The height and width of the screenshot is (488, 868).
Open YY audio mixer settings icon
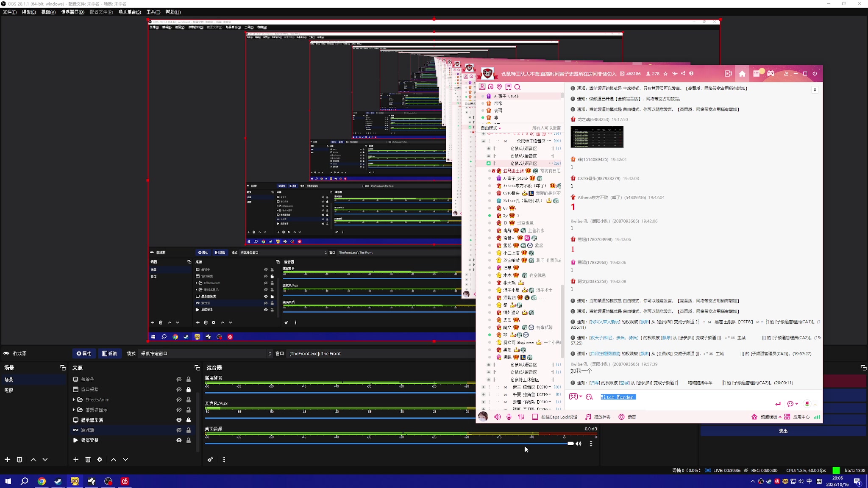pyautogui.click(x=521, y=417)
